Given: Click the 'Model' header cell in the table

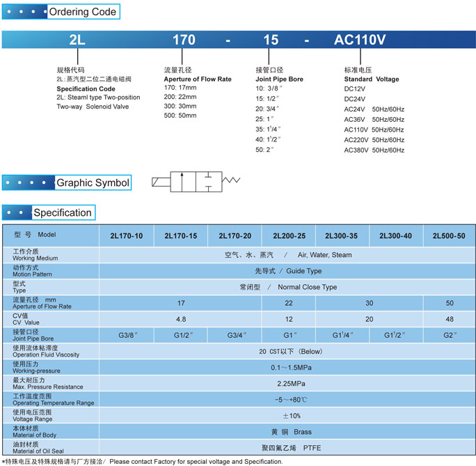Looking at the screenshot, I should pyautogui.click(x=51, y=235).
